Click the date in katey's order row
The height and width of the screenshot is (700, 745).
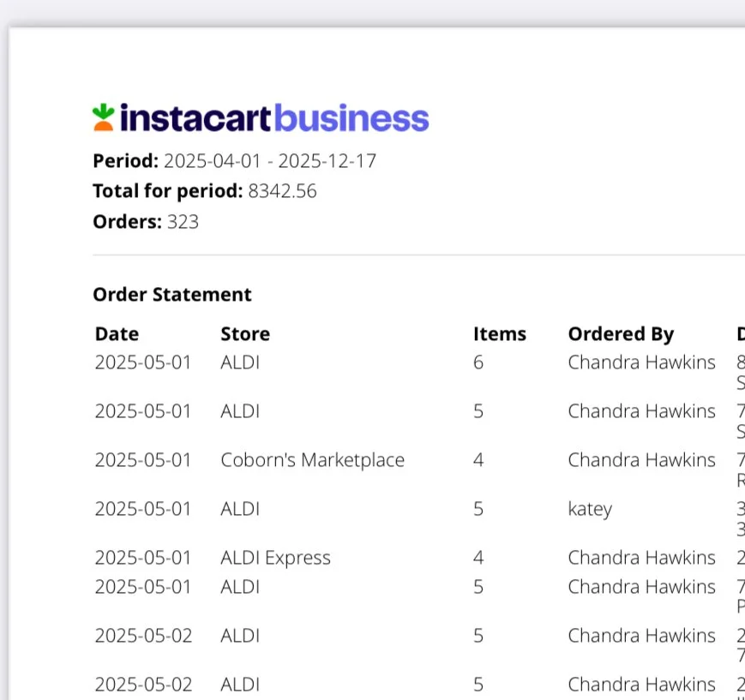point(143,509)
